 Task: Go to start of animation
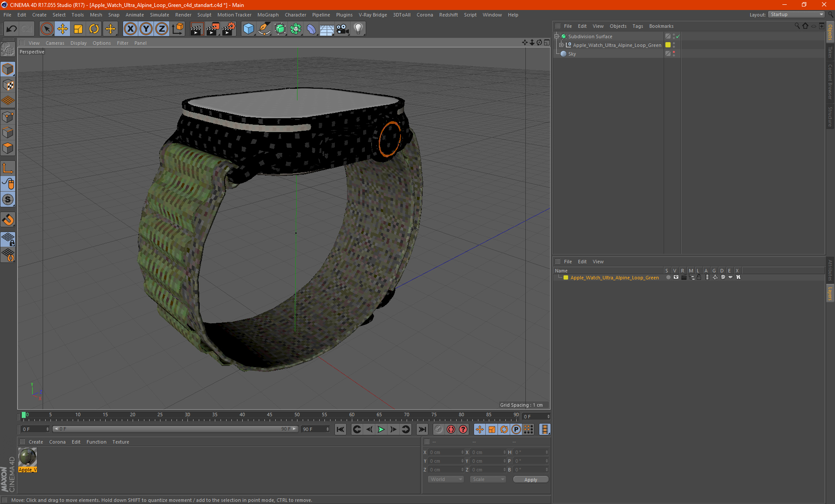pos(340,429)
